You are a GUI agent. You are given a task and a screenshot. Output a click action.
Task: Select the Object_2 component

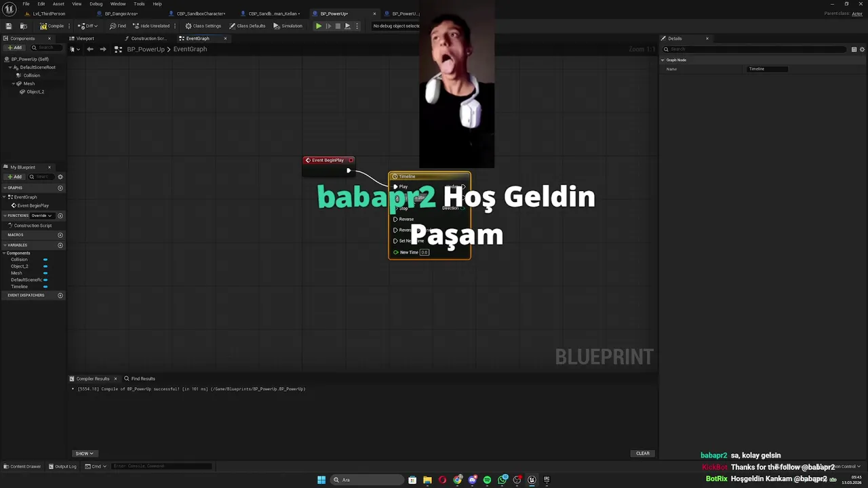35,91
